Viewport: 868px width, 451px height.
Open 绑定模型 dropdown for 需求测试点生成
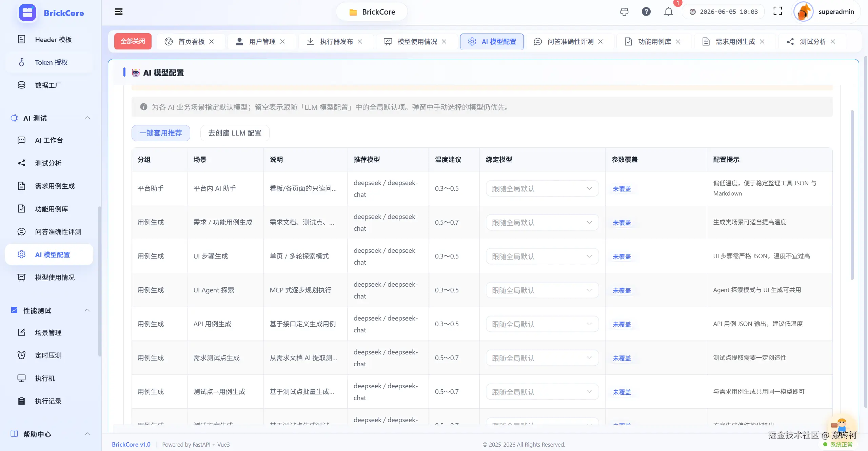(542, 358)
